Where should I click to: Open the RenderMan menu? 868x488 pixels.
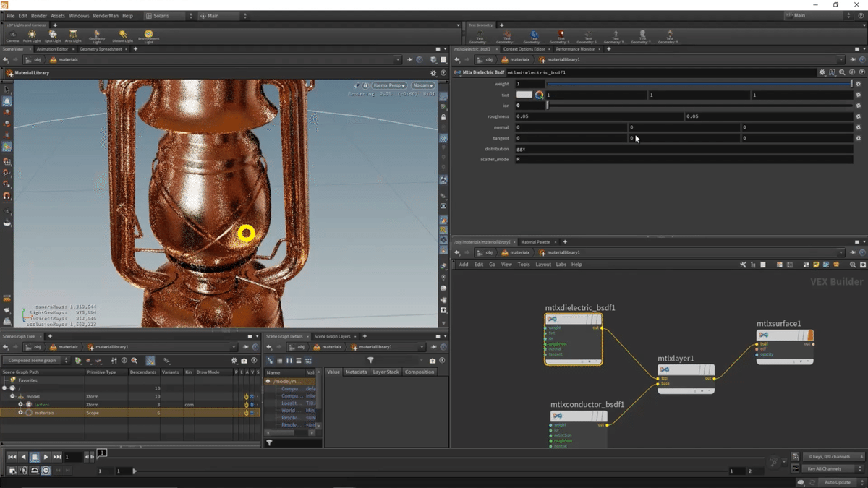[x=105, y=15]
